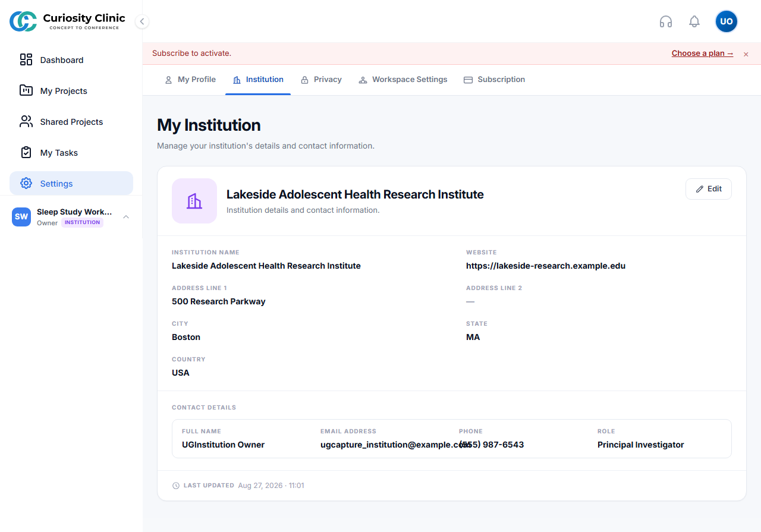Click the Settings gear icon
This screenshot has width=761, height=532.
point(26,183)
